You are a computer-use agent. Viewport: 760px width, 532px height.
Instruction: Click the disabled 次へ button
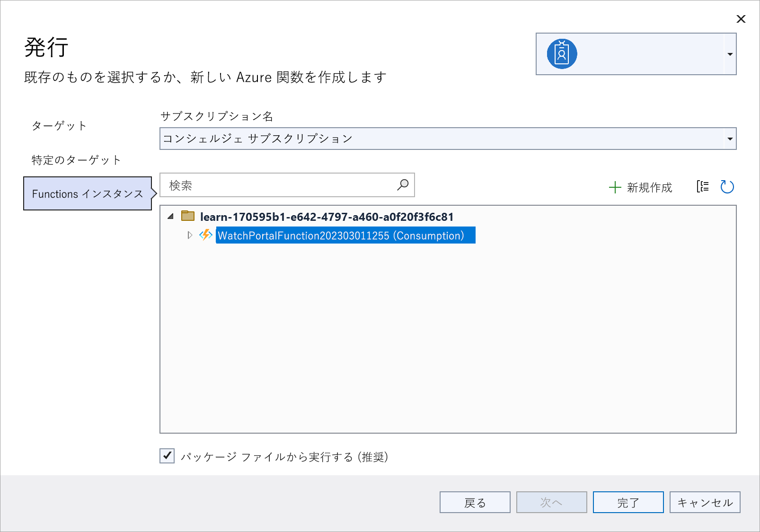point(551,502)
